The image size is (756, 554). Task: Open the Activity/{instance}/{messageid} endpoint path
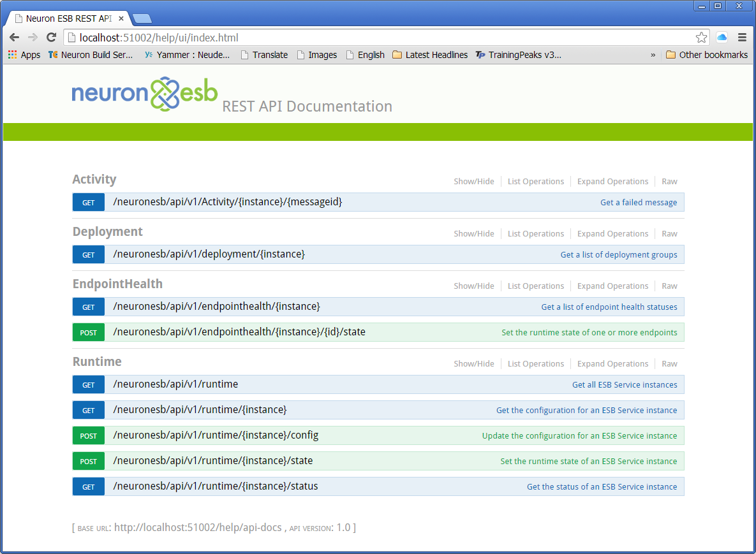[228, 202]
